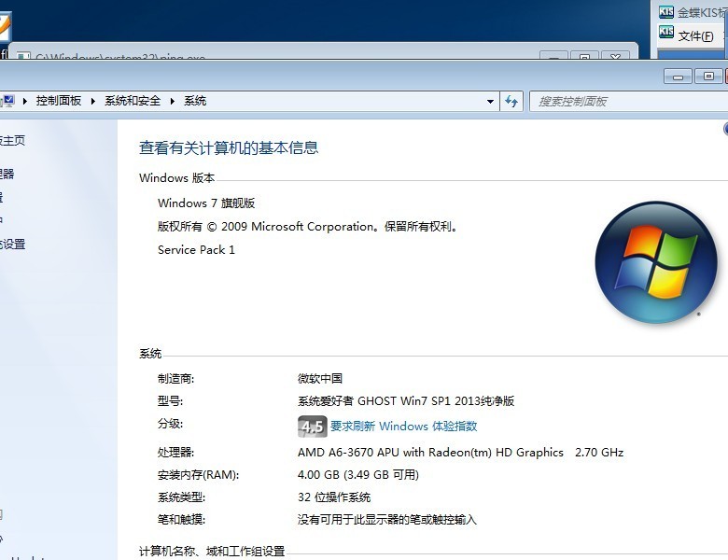
Task: Open 控制面板 breadcrumb item
Action: (x=59, y=101)
